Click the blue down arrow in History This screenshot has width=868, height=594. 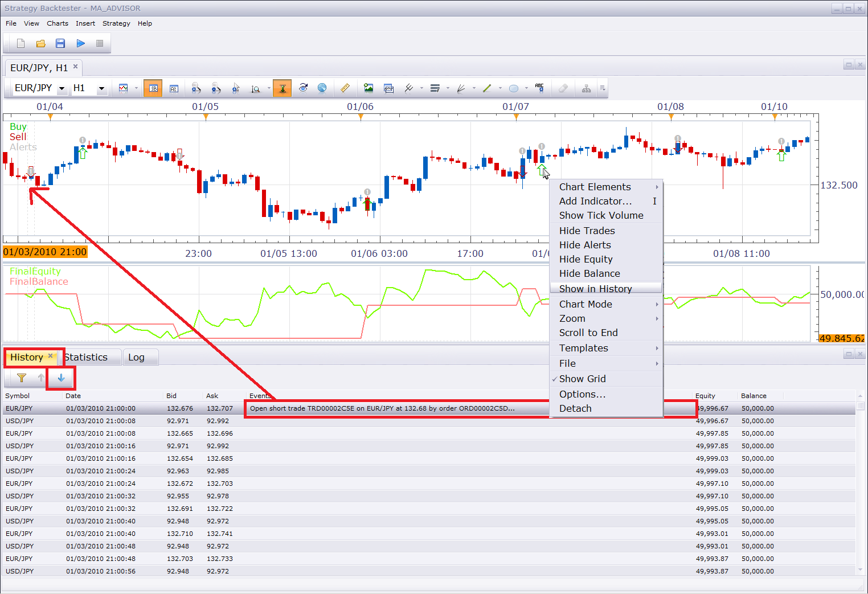pyautogui.click(x=61, y=378)
